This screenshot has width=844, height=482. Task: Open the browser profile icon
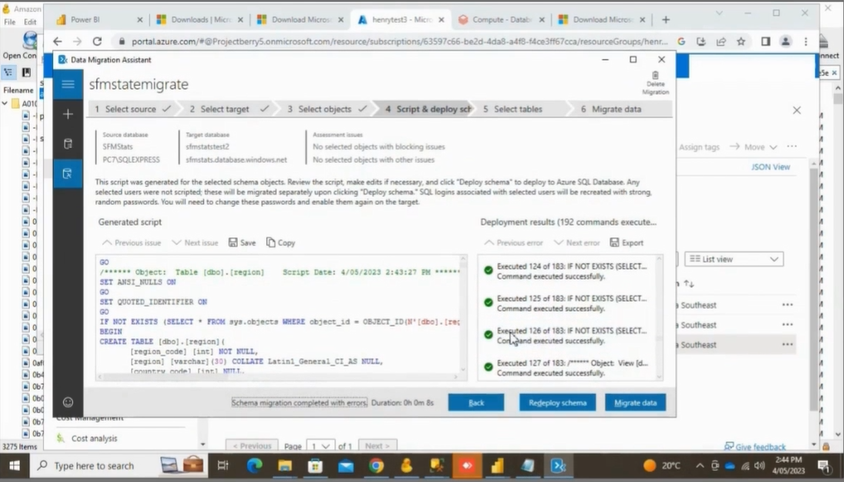(x=785, y=41)
